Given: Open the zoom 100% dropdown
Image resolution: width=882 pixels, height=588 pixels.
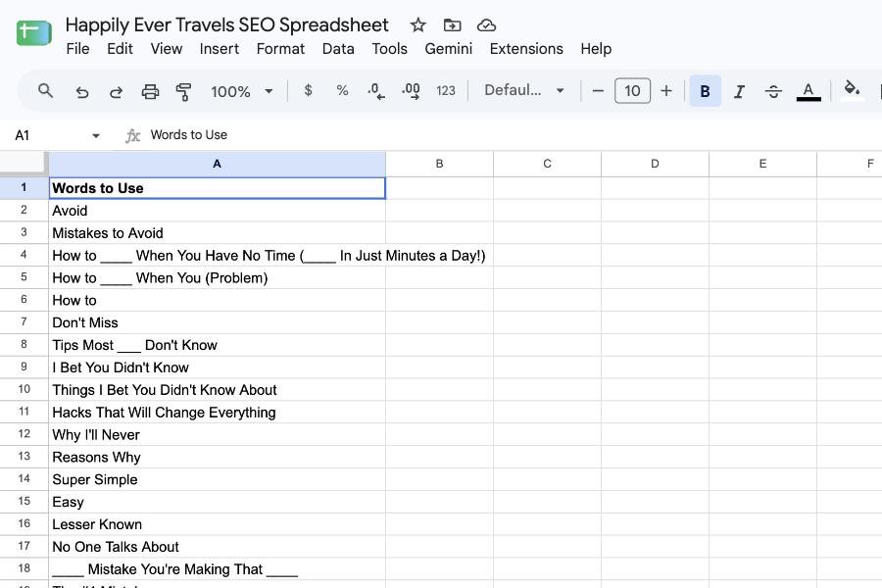Looking at the screenshot, I should coord(241,91).
